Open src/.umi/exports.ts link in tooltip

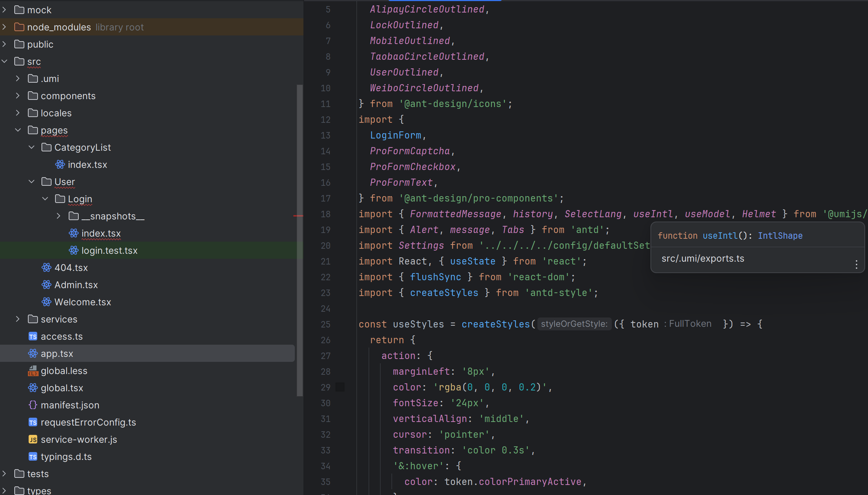pyautogui.click(x=703, y=258)
